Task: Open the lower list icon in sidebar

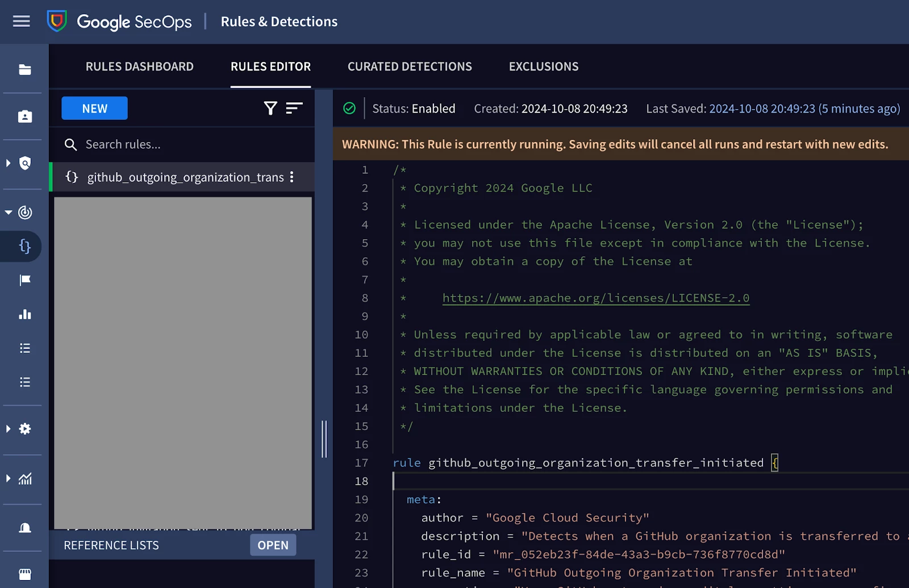Action: (25, 382)
